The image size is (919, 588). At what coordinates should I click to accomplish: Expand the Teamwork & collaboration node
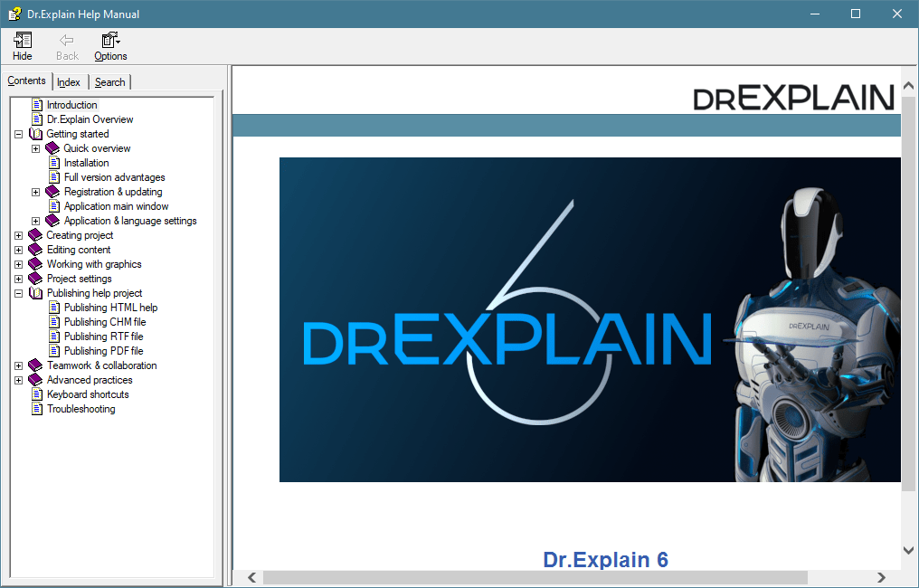coord(18,365)
